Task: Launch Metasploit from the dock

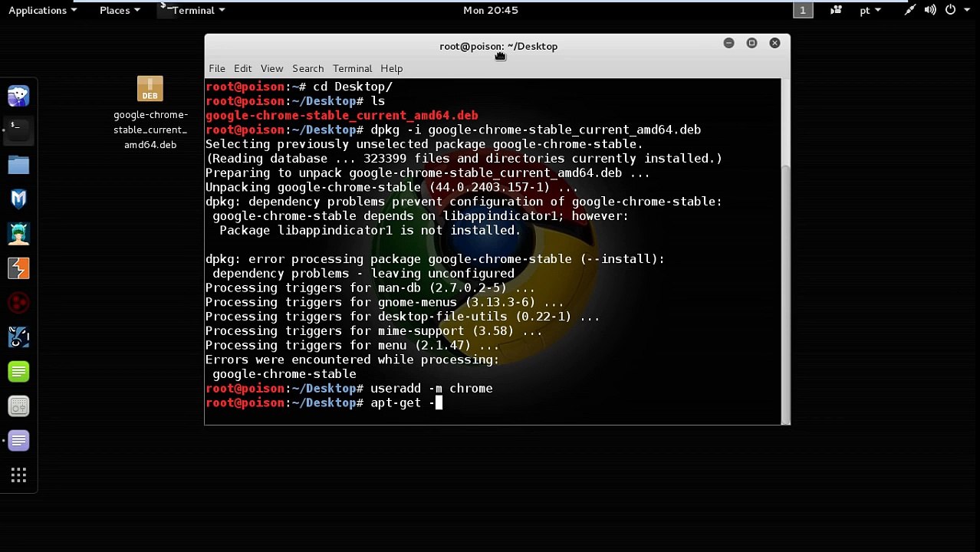Action: pyautogui.click(x=18, y=199)
